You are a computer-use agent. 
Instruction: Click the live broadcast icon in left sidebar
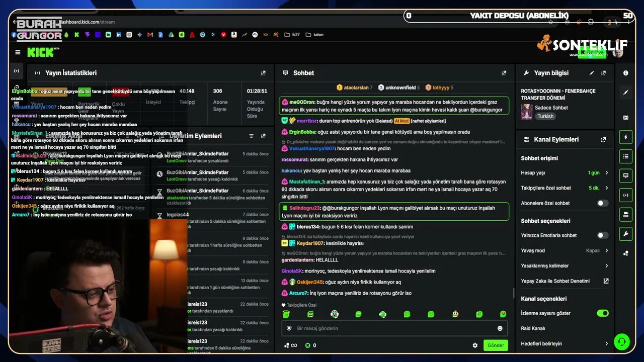tap(17, 71)
